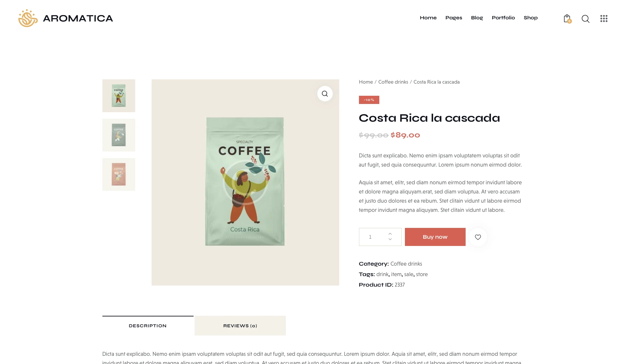Open the Pages menu
Image resolution: width=630 pixels, height=364 pixels.
pyautogui.click(x=454, y=18)
